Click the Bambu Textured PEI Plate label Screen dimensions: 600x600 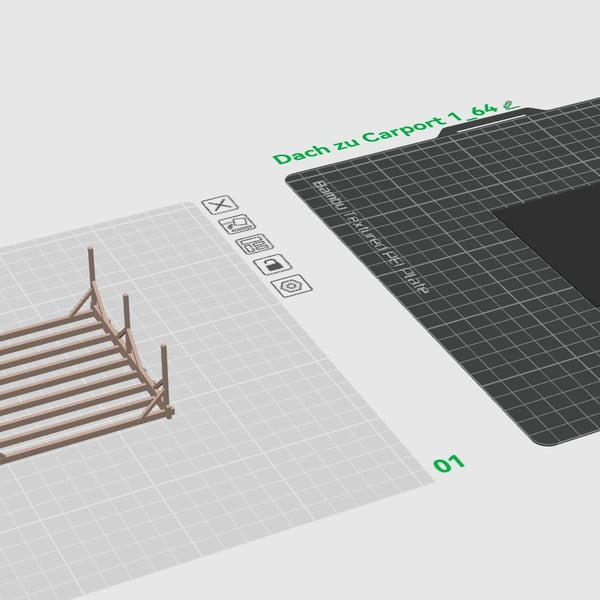(x=370, y=237)
